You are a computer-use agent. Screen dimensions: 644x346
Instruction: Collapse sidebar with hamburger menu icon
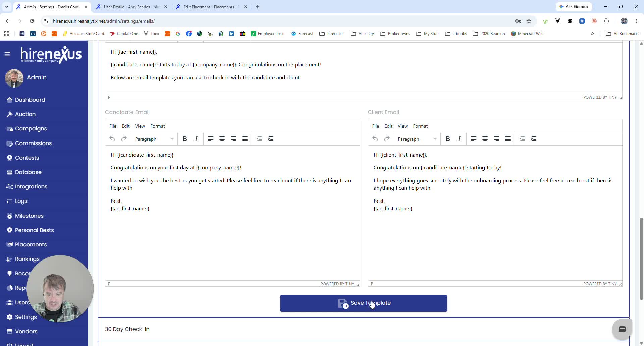tap(7, 54)
